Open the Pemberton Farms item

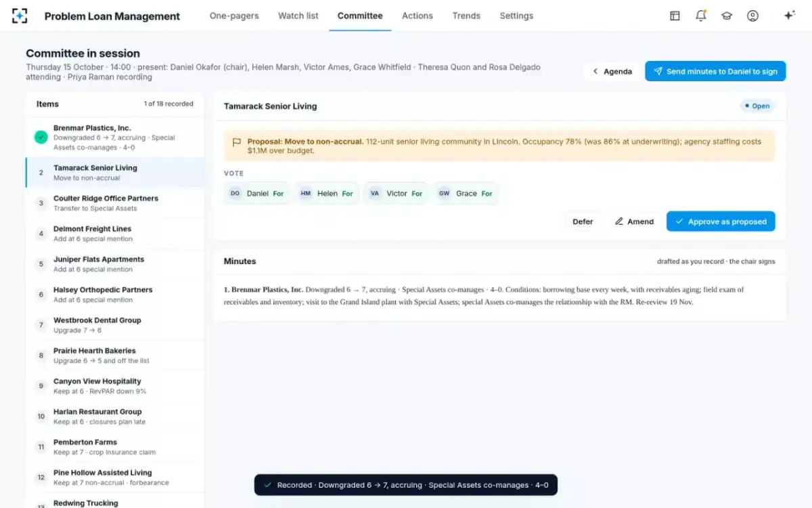pos(115,447)
